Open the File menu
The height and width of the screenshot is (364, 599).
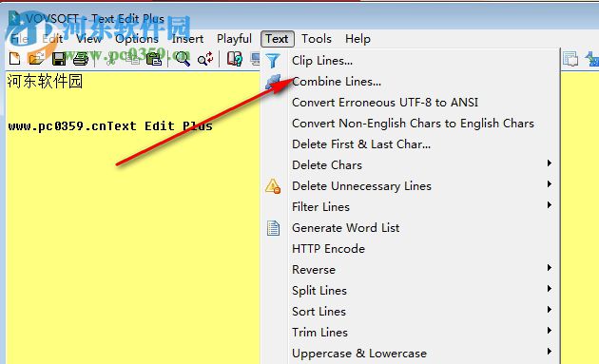point(19,39)
